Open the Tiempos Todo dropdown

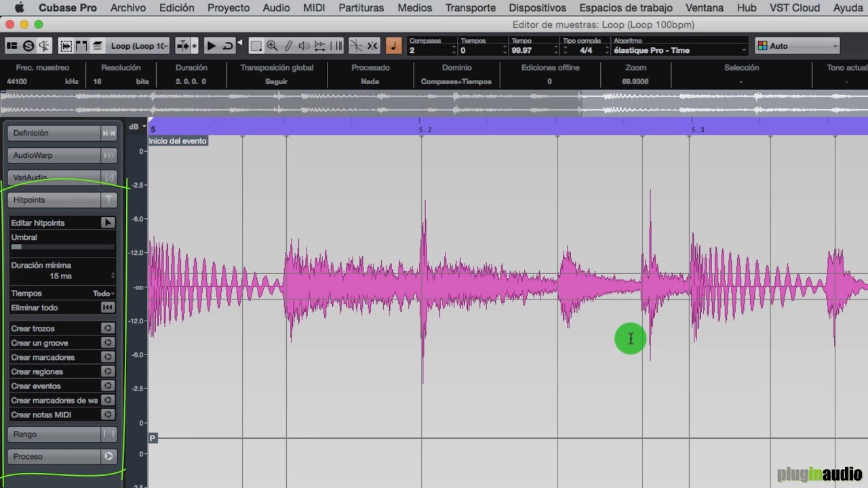pyautogui.click(x=103, y=293)
